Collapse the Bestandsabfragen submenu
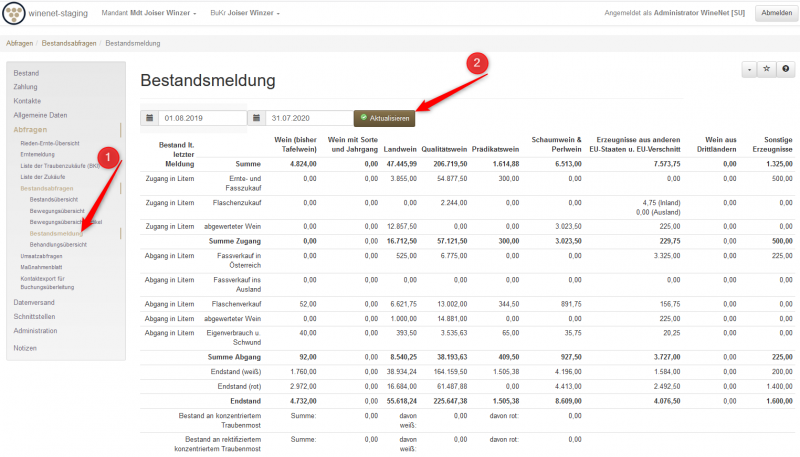 point(48,188)
